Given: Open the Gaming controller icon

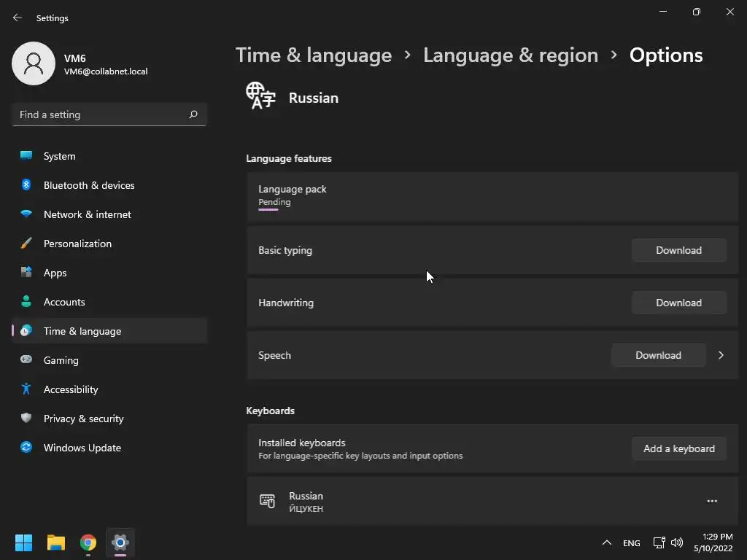Looking at the screenshot, I should coord(26,360).
